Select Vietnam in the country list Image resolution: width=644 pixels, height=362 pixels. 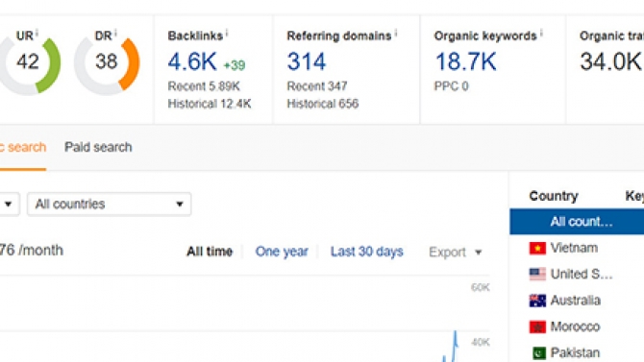574,248
